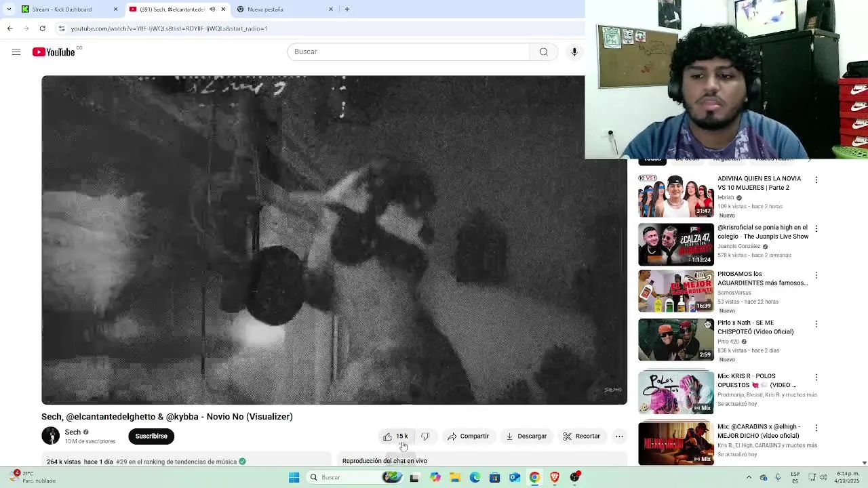Click Reproducción del chat en vivo
Screen dimensions: 868x488
(x=384, y=461)
